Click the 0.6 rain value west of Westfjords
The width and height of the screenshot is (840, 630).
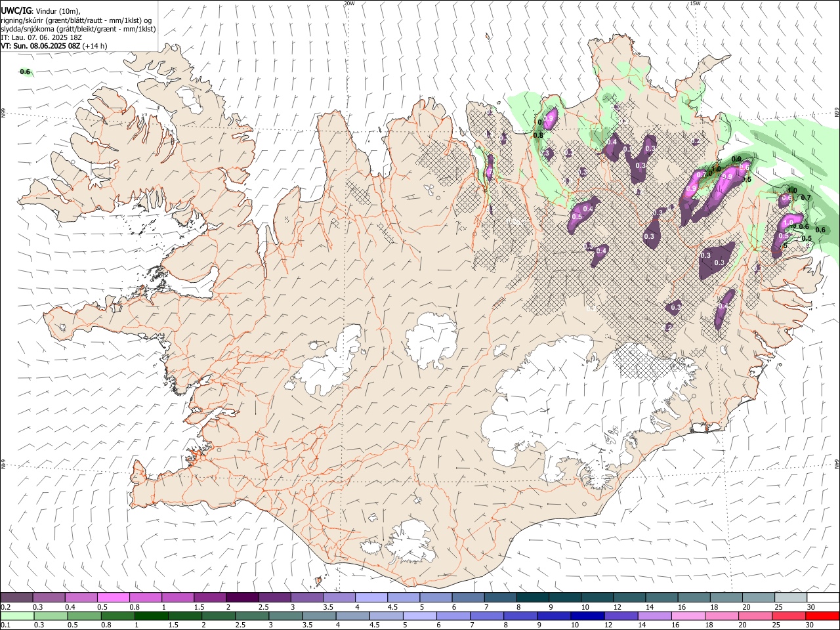(25, 72)
